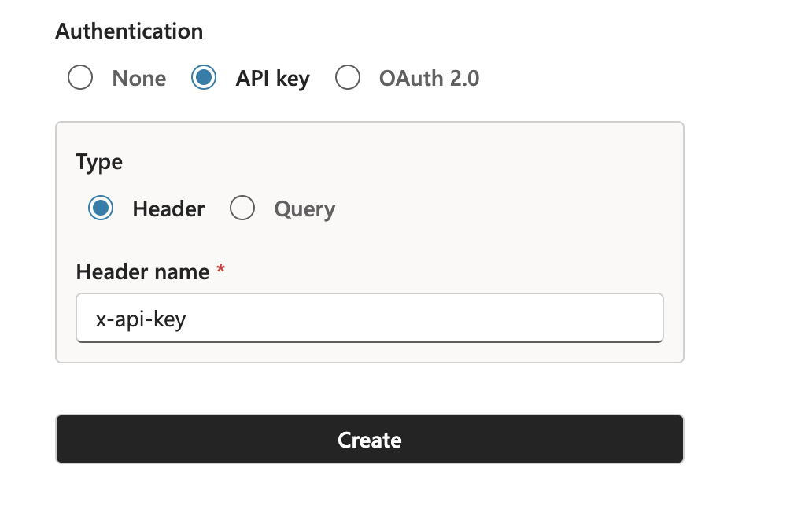Click the Authentication section heading

pyautogui.click(x=129, y=31)
